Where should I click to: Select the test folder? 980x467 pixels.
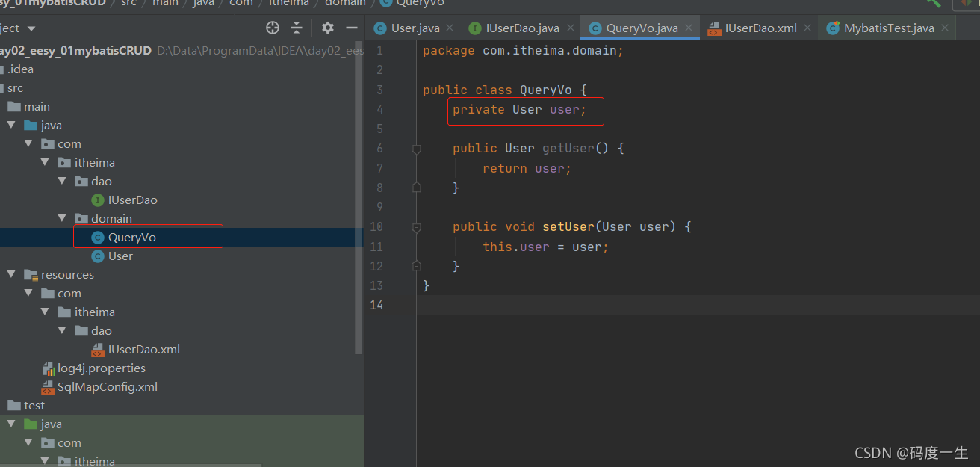(34, 405)
